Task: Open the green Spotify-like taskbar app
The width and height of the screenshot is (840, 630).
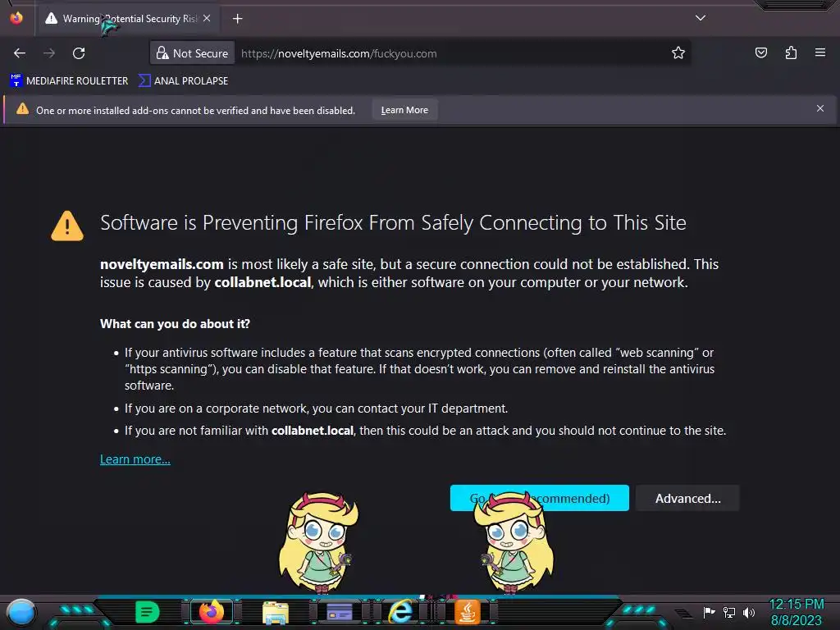Action: 148,612
